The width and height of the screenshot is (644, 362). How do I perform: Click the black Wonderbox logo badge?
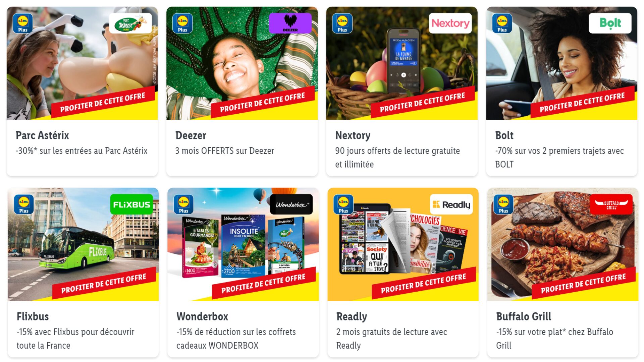(x=291, y=204)
